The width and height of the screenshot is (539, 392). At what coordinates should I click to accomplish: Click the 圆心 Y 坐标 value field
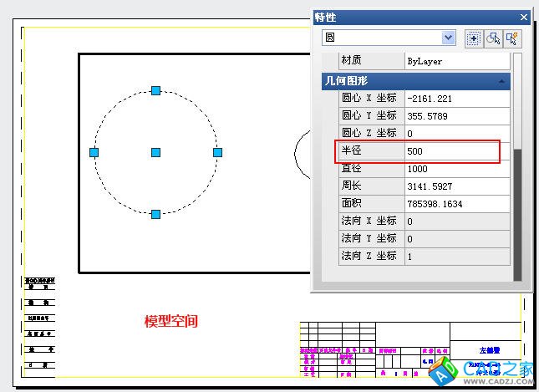(455, 116)
